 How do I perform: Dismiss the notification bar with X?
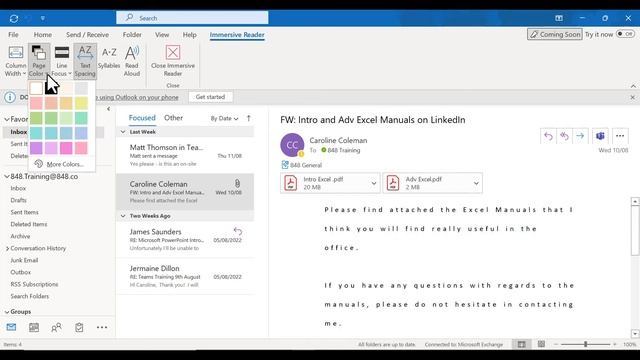632,97
